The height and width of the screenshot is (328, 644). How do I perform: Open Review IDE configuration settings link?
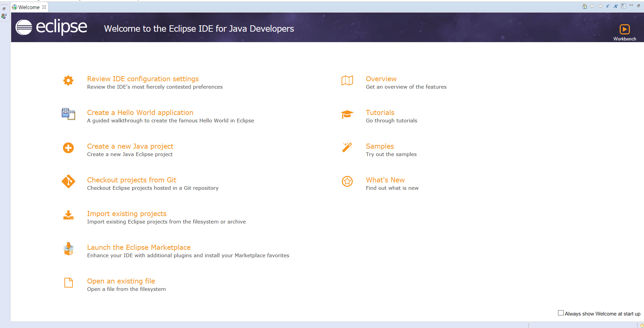coord(143,79)
